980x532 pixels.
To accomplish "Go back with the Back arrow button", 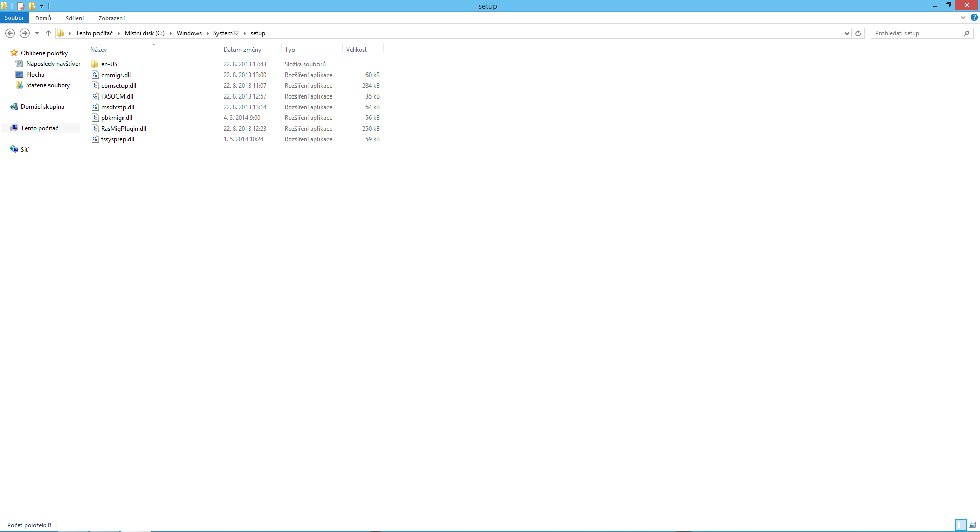I will [10, 33].
